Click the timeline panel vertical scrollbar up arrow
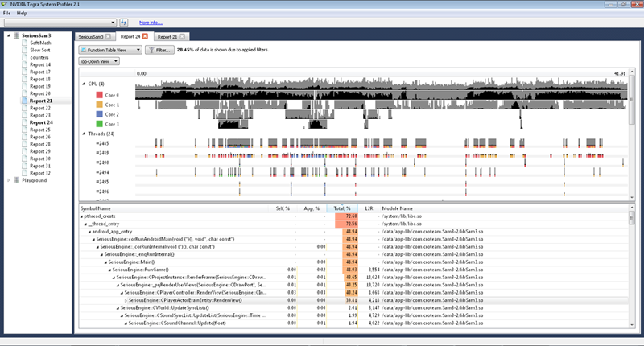 [633, 72]
